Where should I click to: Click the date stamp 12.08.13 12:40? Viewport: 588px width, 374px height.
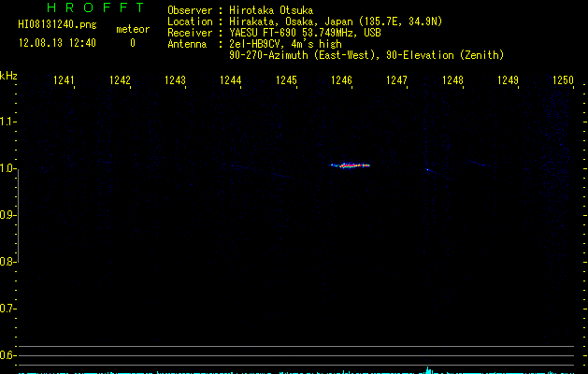tap(57, 43)
